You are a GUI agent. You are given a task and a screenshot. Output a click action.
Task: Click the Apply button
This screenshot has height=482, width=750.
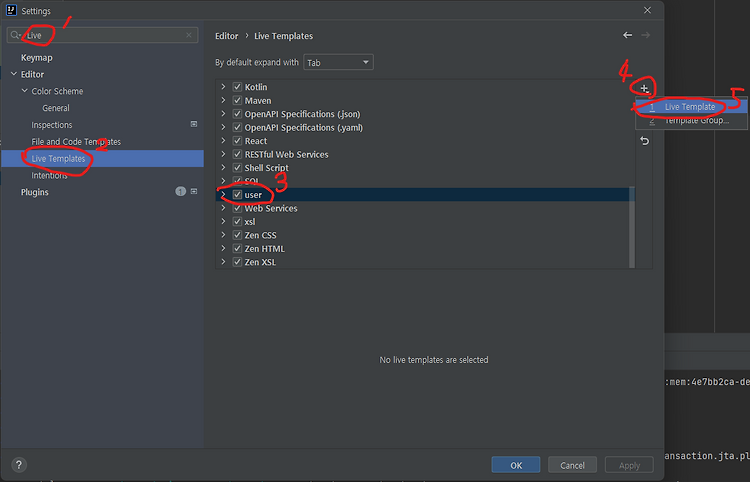coord(629,465)
